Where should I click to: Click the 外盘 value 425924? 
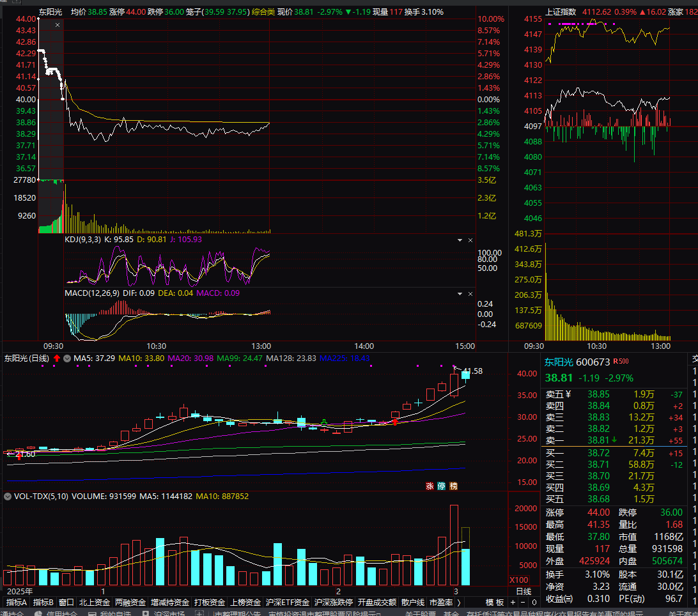[x=594, y=561]
